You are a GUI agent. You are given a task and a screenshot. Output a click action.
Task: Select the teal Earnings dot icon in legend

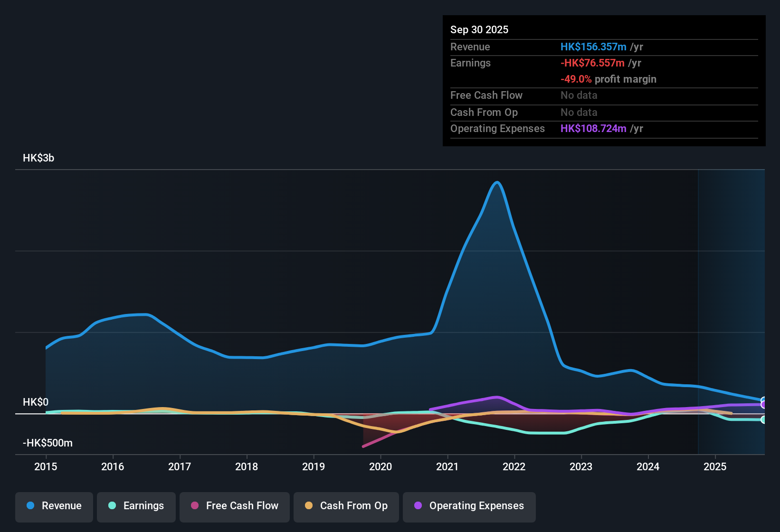pyautogui.click(x=112, y=506)
